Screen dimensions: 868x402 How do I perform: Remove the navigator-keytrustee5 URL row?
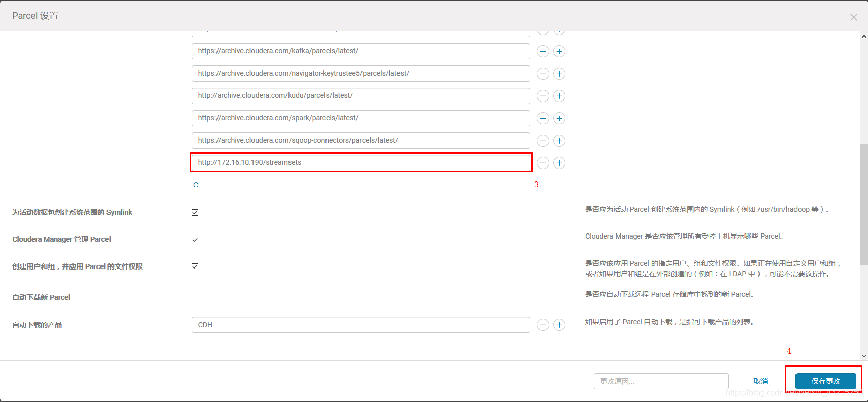[542, 74]
